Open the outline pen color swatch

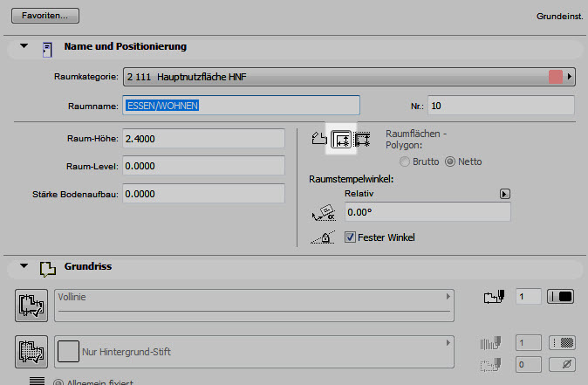click(x=561, y=297)
